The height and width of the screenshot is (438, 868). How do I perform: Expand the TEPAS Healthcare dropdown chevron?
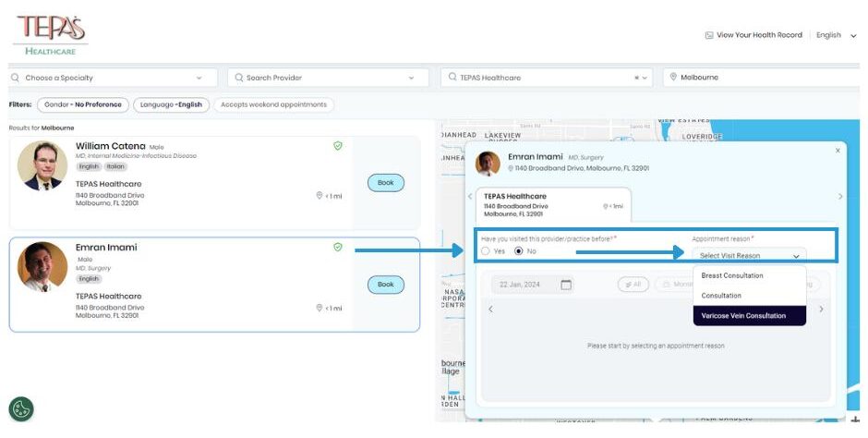pyautogui.click(x=645, y=78)
